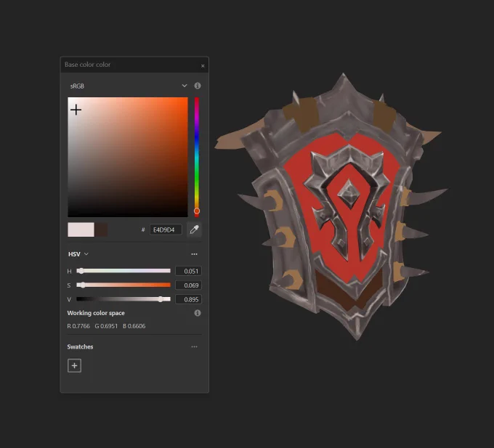Viewport: 494px width, 448px height.
Task: Click the S value field 0.069
Action: pos(188,285)
